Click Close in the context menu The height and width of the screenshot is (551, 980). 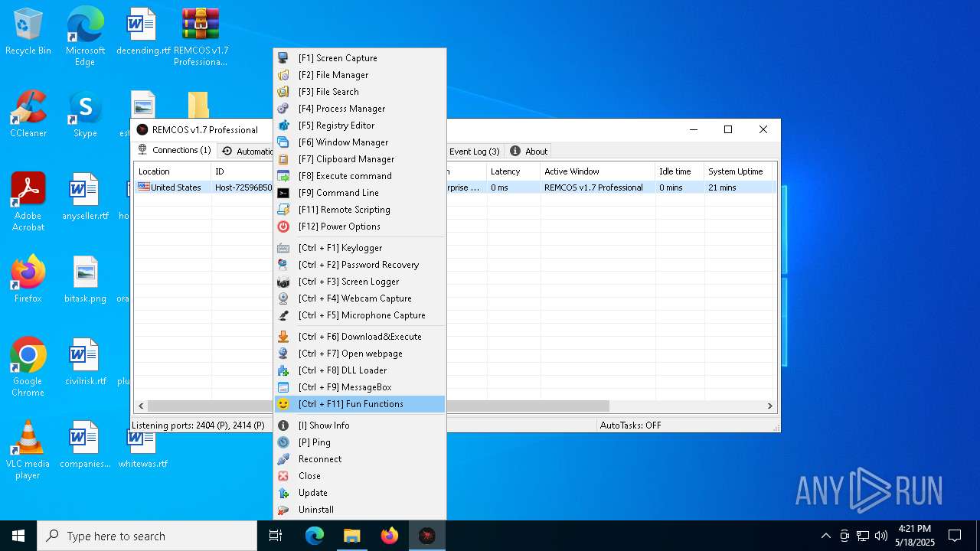(x=360, y=476)
